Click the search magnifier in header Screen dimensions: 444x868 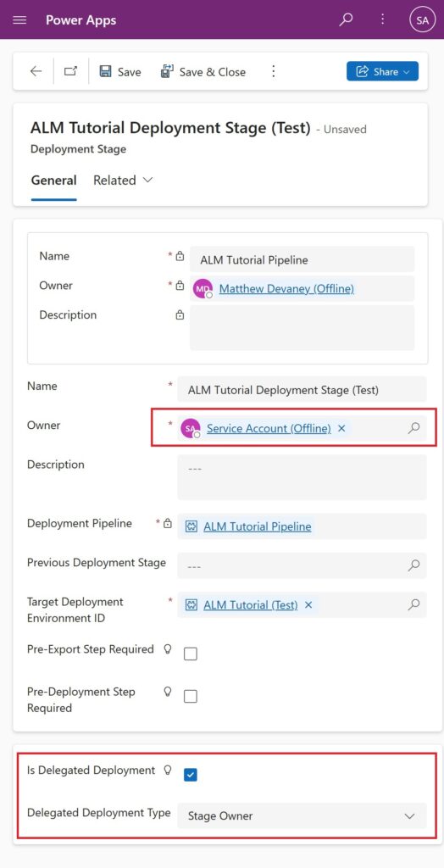346,20
